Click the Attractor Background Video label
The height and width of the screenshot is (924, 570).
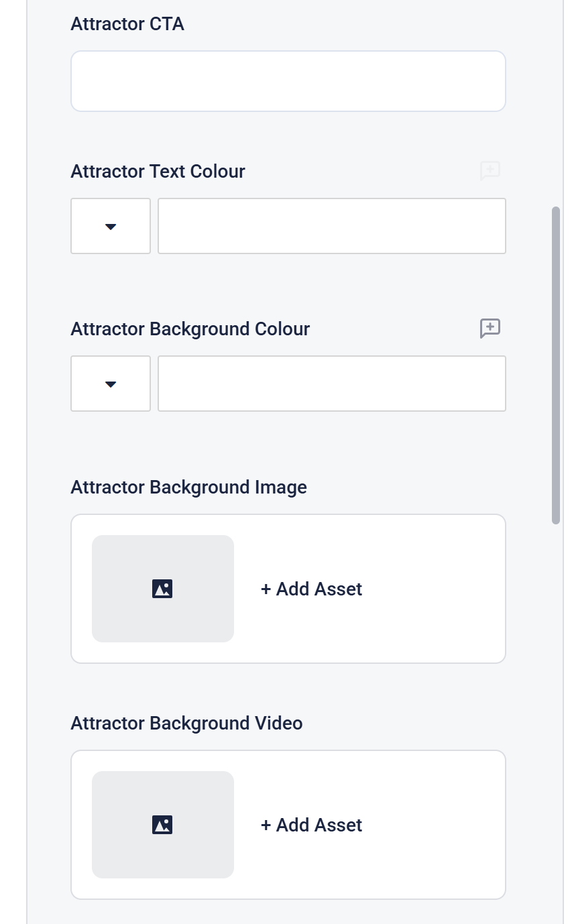tap(186, 724)
